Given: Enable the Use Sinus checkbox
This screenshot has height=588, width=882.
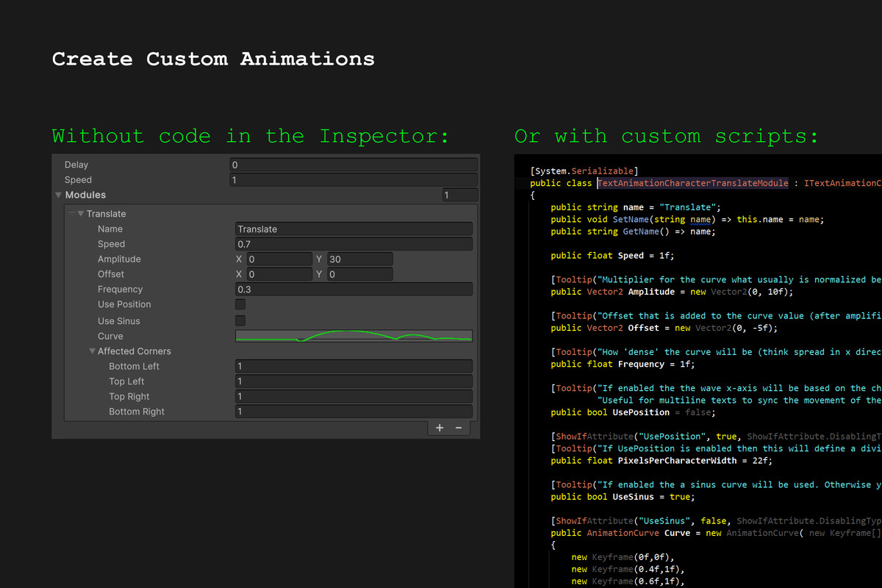Looking at the screenshot, I should point(240,320).
